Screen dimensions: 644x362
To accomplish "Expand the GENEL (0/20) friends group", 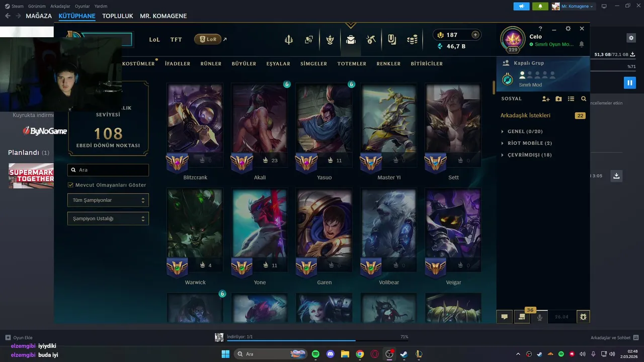I will click(x=526, y=131).
